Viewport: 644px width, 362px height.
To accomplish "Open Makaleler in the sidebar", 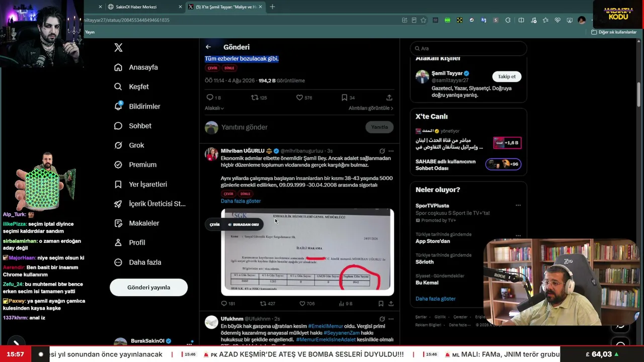I will [x=136, y=223].
